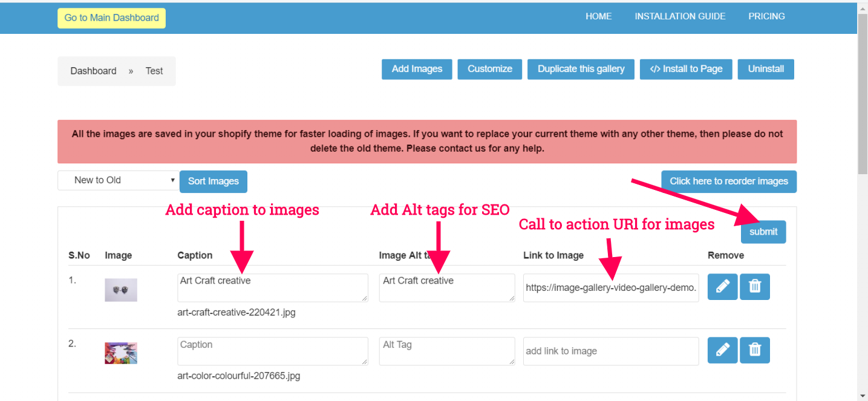Navigate to the PRICING page
The width and height of the screenshot is (868, 401).
coord(766,16)
